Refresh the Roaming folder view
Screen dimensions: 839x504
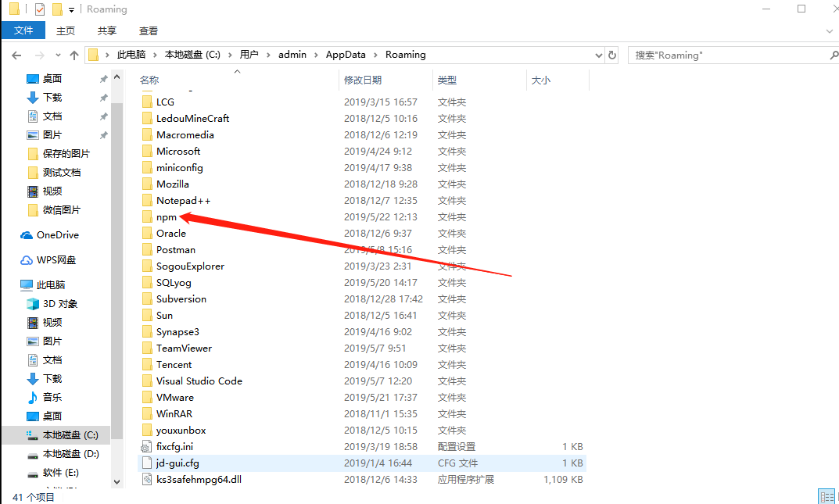pyautogui.click(x=613, y=55)
